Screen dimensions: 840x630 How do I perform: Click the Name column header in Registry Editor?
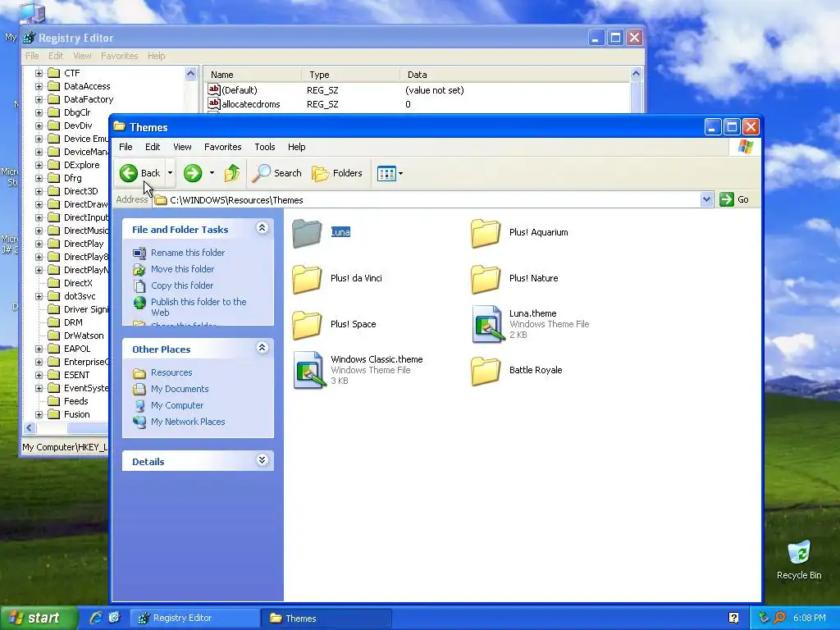253,75
